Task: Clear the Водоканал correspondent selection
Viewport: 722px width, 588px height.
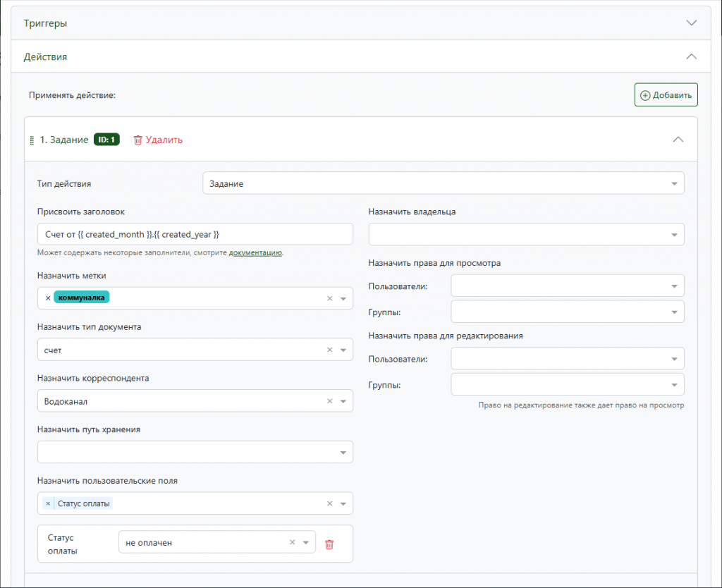Action: tap(329, 401)
